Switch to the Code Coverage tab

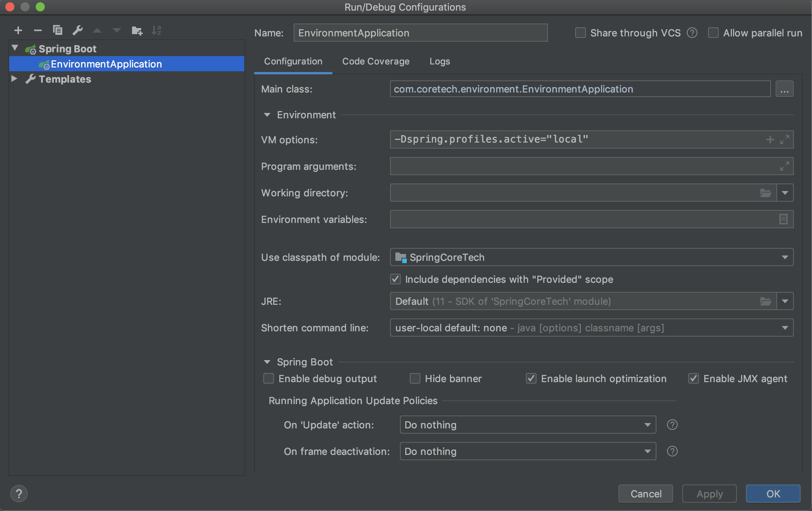(376, 61)
